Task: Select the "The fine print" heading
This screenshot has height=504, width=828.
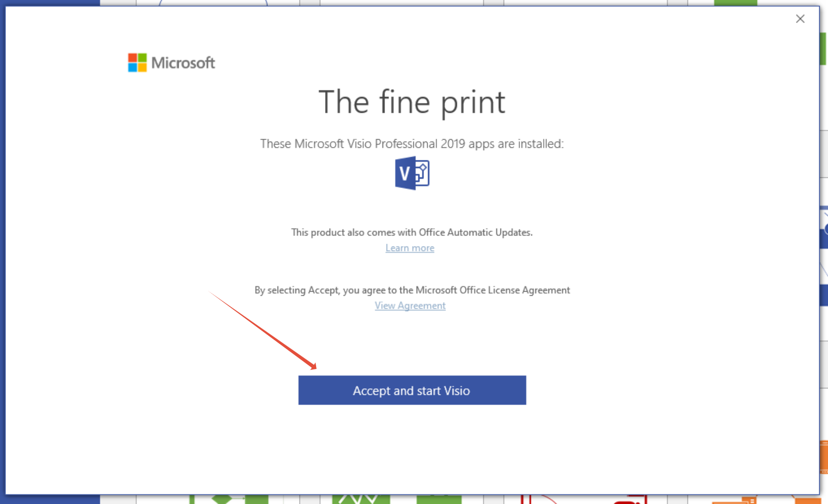Action: coord(412,102)
